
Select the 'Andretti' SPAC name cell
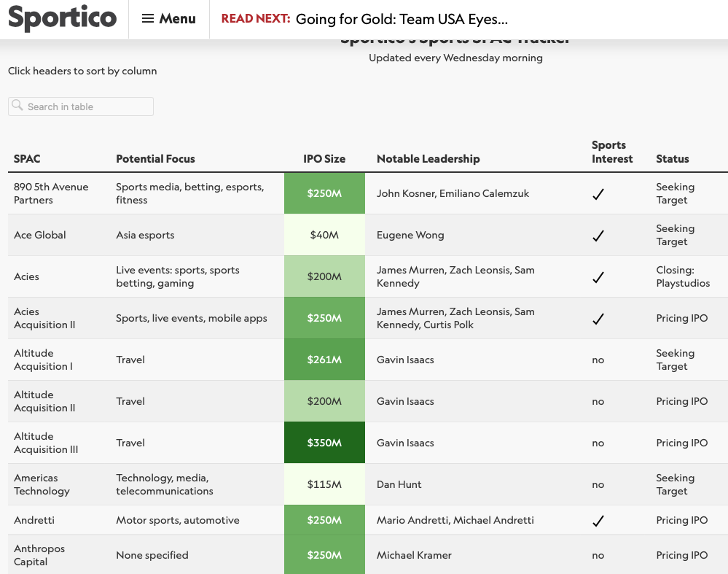pos(34,520)
